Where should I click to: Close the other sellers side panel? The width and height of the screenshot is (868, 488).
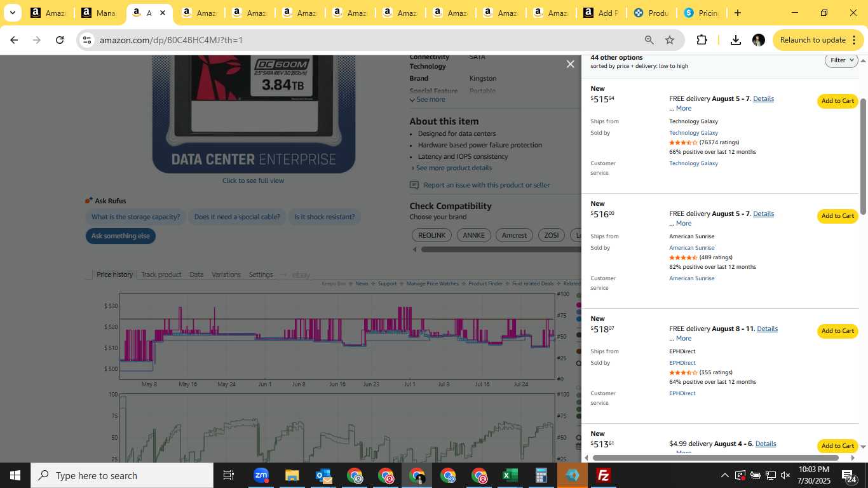570,64
